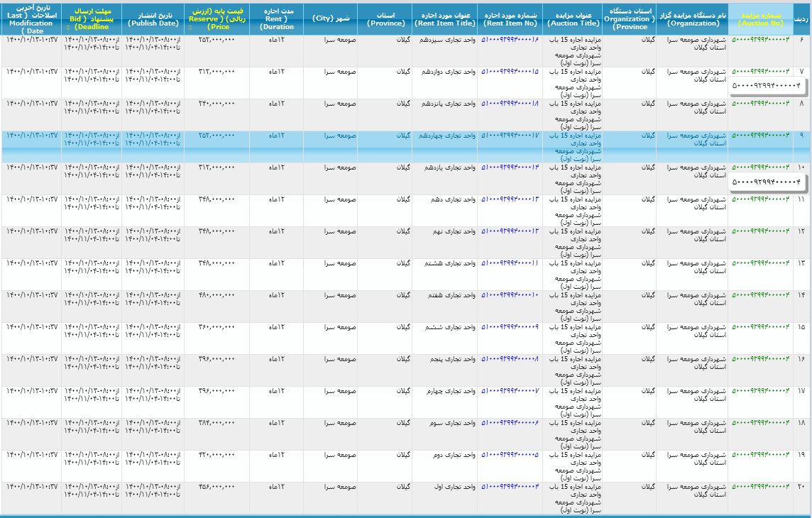812x518 pixels.
Task: Click the Publish Date column header
Action: 153,18
